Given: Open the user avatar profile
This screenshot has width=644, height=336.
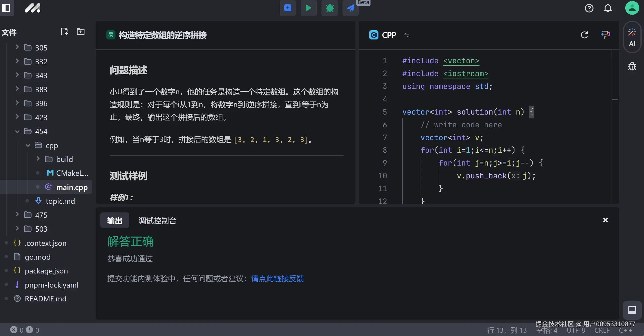Looking at the screenshot, I should pos(632,8).
